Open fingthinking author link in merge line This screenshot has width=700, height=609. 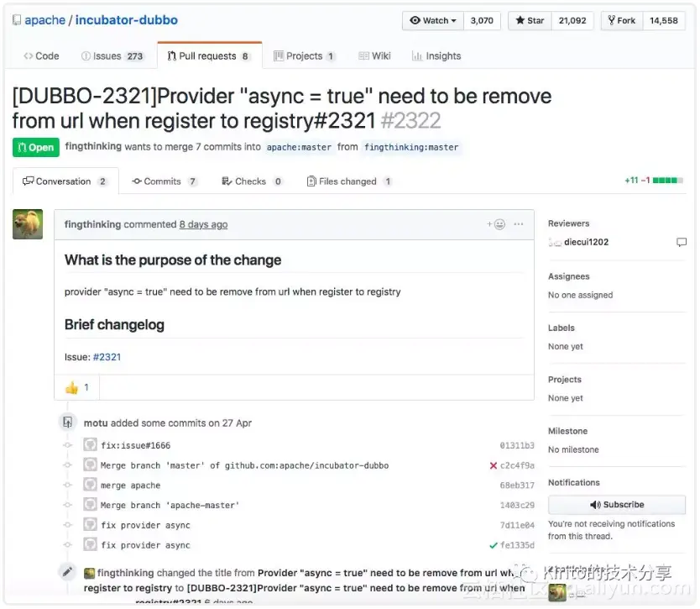pyautogui.click(x=93, y=146)
